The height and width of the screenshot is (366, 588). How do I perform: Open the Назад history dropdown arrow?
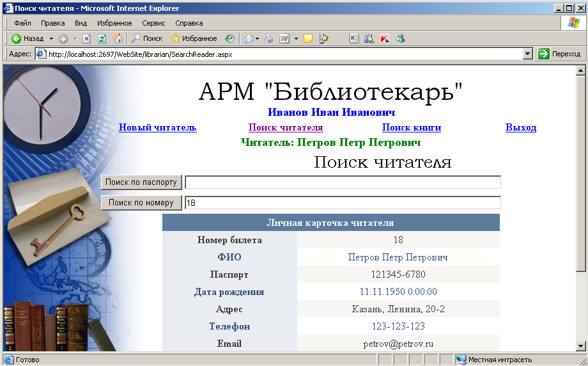[51, 38]
